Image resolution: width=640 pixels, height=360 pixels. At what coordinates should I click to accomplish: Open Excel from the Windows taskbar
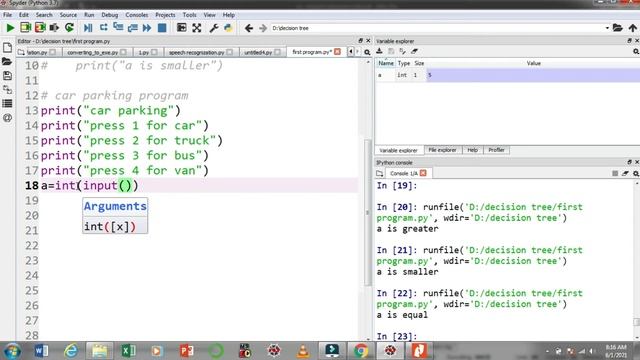click(x=129, y=351)
